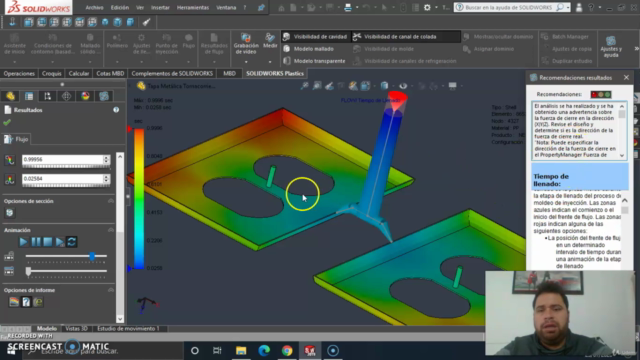Viewport: 640px width, 360px height.
Task: Open Windows File Explorer taskbar icon
Action: pos(241,351)
